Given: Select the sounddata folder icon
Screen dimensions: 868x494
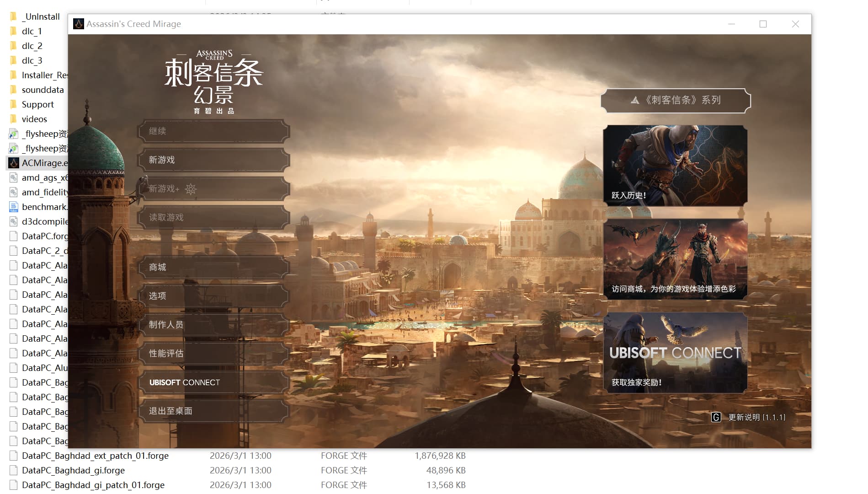Looking at the screenshot, I should [x=14, y=90].
